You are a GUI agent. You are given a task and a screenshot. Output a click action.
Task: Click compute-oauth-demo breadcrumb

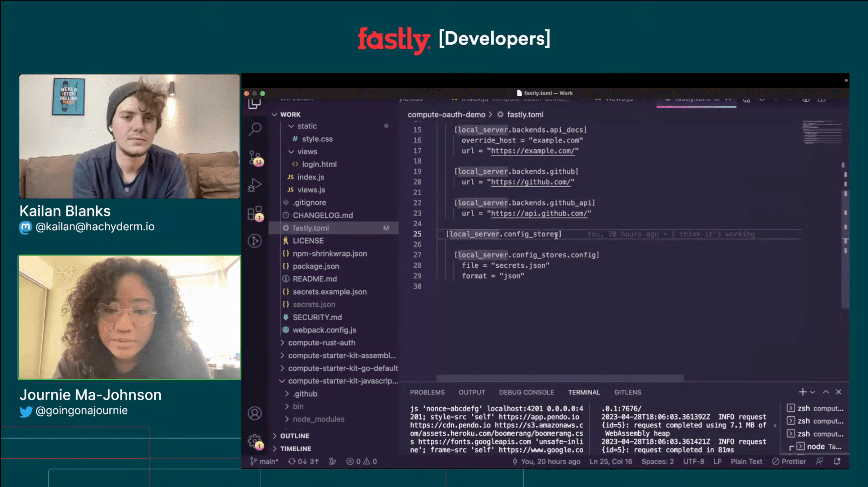(x=446, y=115)
